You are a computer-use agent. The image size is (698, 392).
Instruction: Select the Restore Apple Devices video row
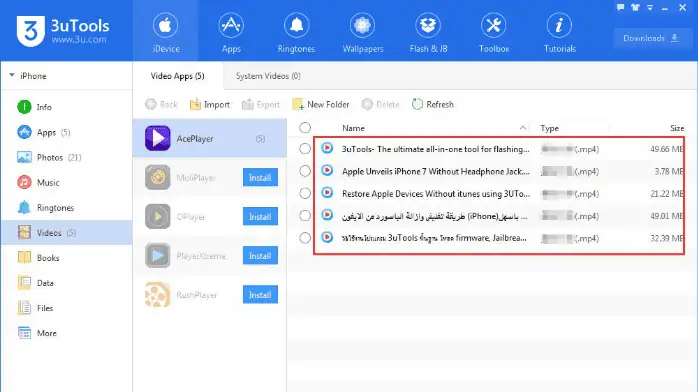pyautogui.click(x=305, y=193)
